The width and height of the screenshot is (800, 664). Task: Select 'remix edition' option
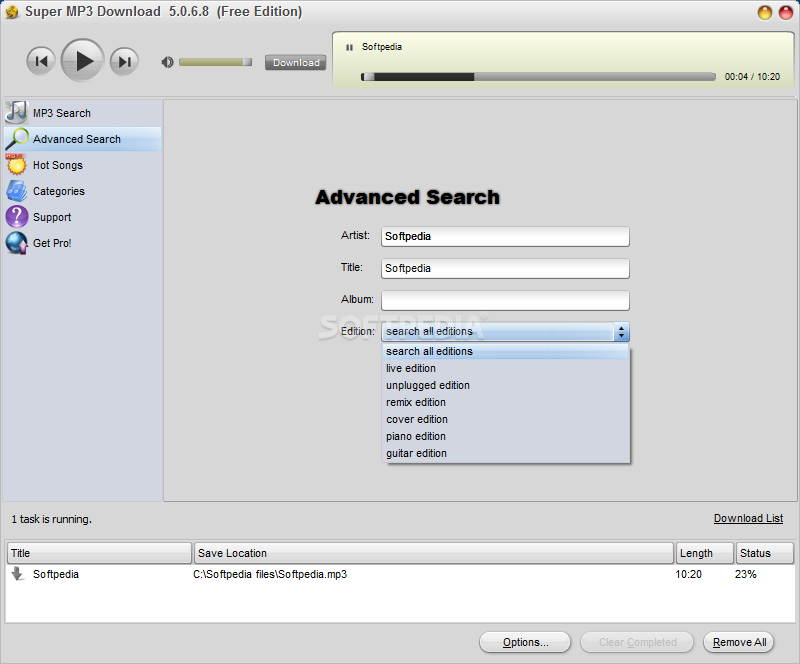pos(506,402)
